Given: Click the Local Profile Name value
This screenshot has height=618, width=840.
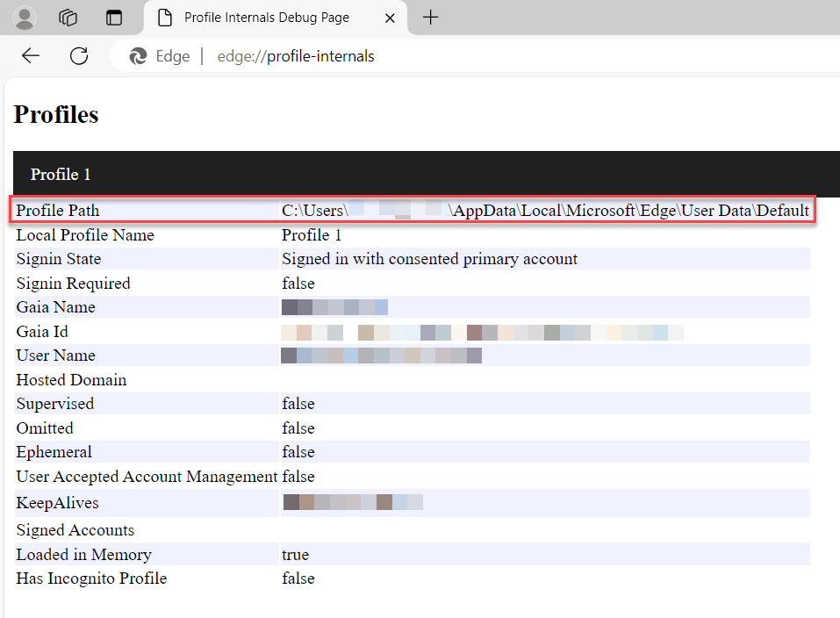Looking at the screenshot, I should point(312,235).
